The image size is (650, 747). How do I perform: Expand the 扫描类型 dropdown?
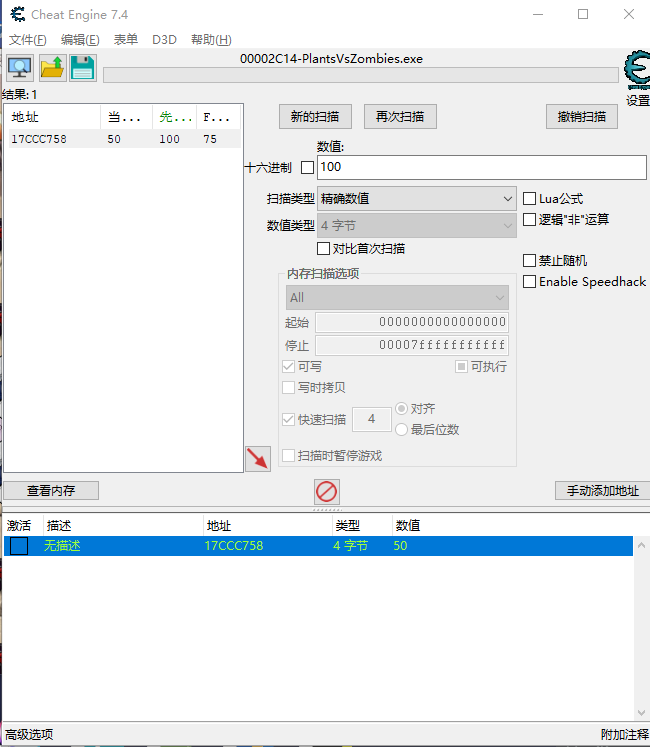[x=416, y=199]
